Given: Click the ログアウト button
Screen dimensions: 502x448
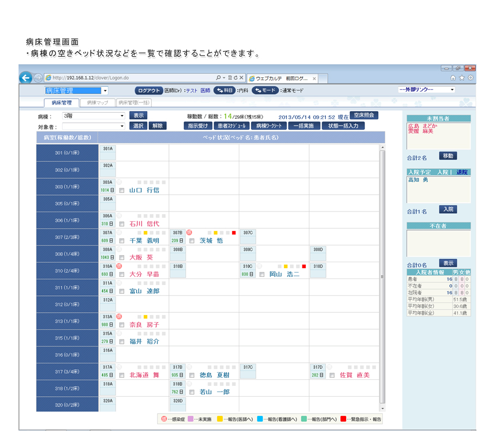Looking at the screenshot, I should (x=149, y=90).
